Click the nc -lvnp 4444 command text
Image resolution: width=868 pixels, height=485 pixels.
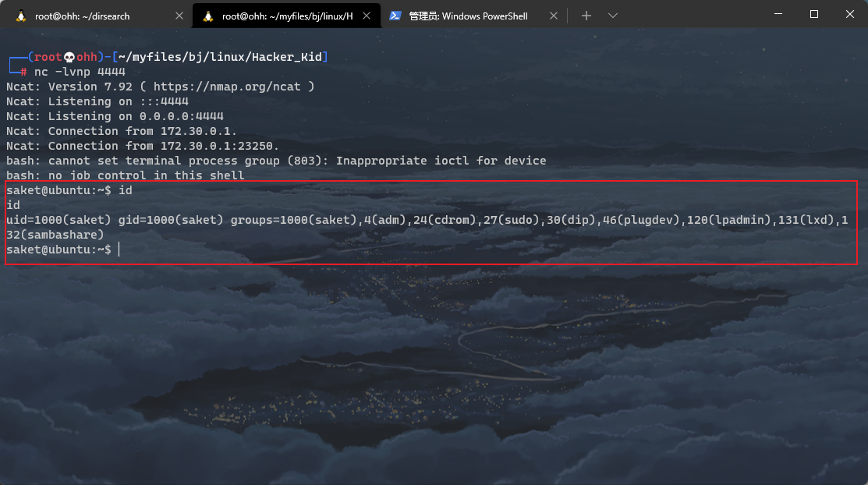(x=82, y=71)
